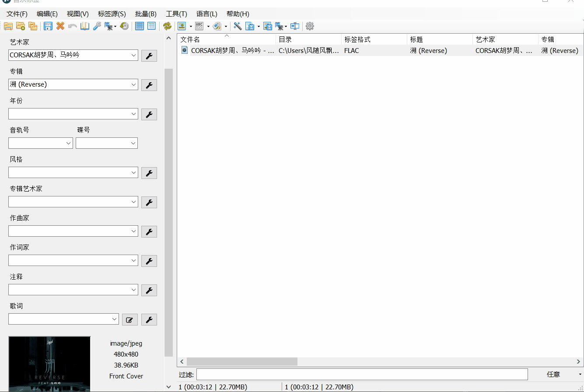584x392 pixels.
Task: Click the wrench button beside 艺术家 field
Action: [x=149, y=56]
